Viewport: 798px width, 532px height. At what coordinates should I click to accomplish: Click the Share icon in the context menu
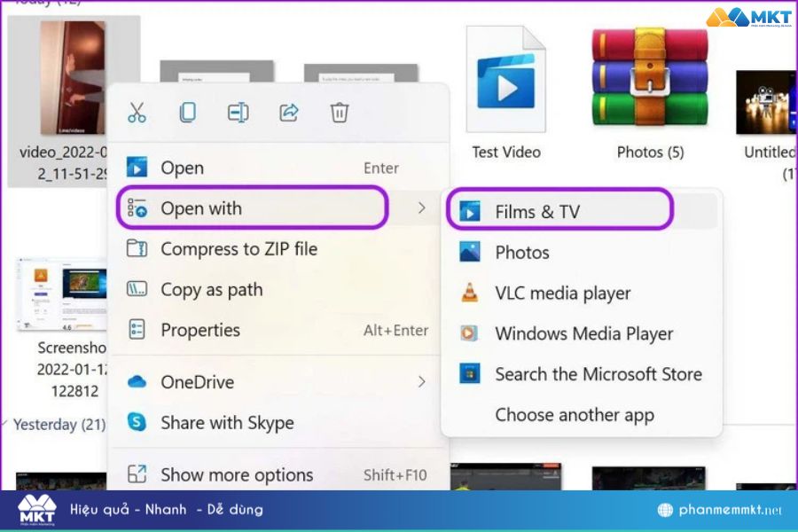(x=288, y=113)
